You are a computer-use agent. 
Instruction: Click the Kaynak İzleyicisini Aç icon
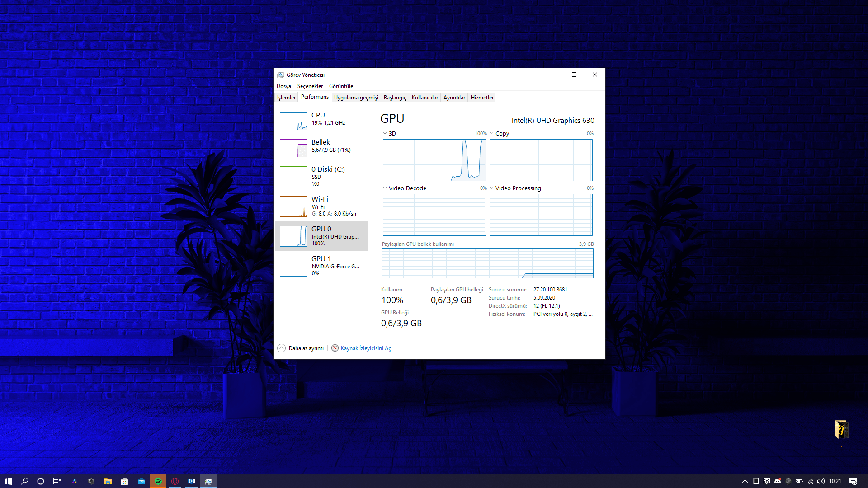tap(335, 348)
